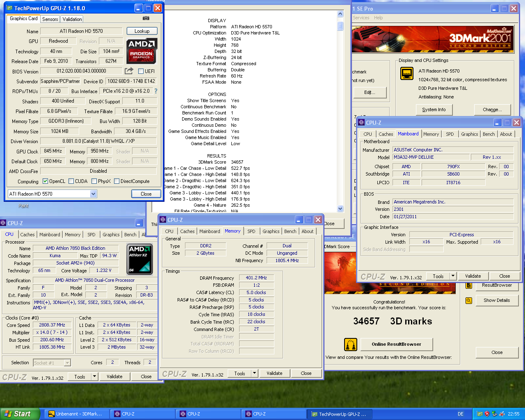Switch to the GPU-Z Validation tab
525x420 pixels.
[x=72, y=19]
